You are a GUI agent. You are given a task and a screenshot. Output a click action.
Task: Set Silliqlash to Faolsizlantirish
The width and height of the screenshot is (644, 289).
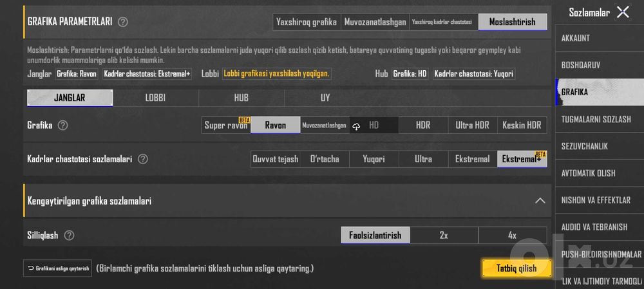375,235
